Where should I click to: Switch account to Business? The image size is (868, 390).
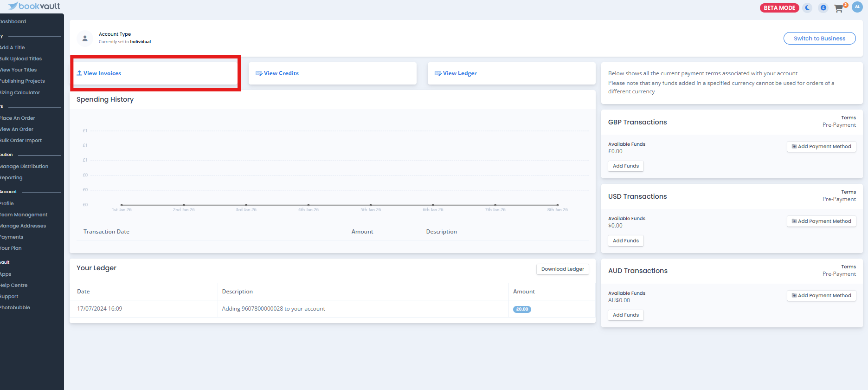point(819,39)
